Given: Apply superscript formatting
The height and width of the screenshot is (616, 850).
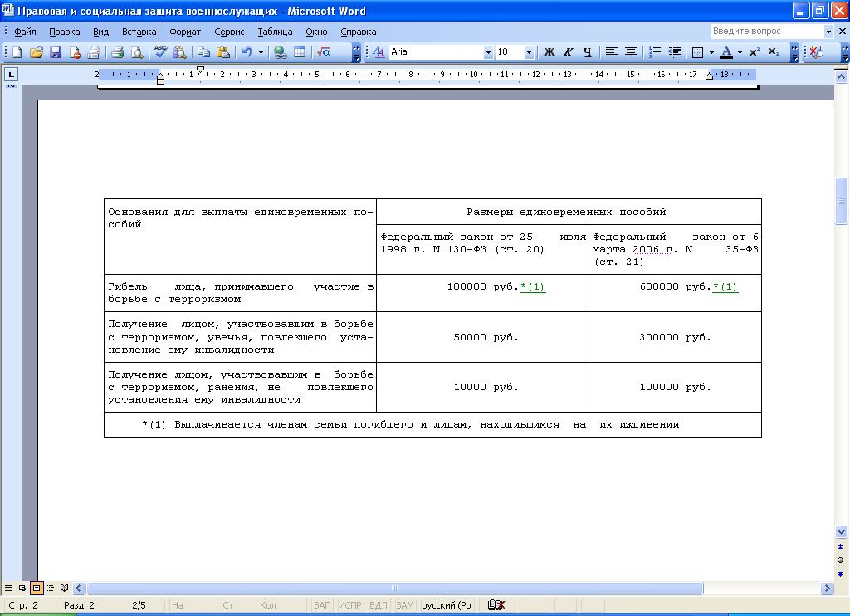Looking at the screenshot, I should pos(754,52).
